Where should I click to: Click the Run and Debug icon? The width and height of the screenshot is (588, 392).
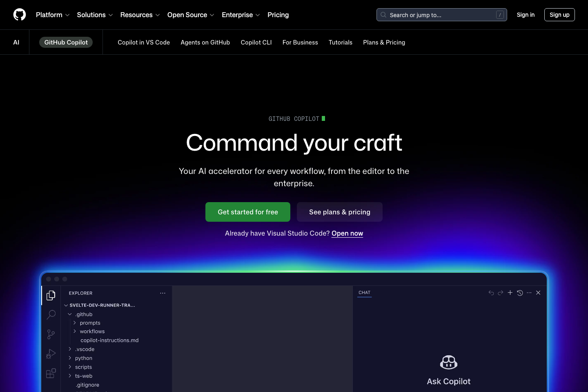point(51,354)
